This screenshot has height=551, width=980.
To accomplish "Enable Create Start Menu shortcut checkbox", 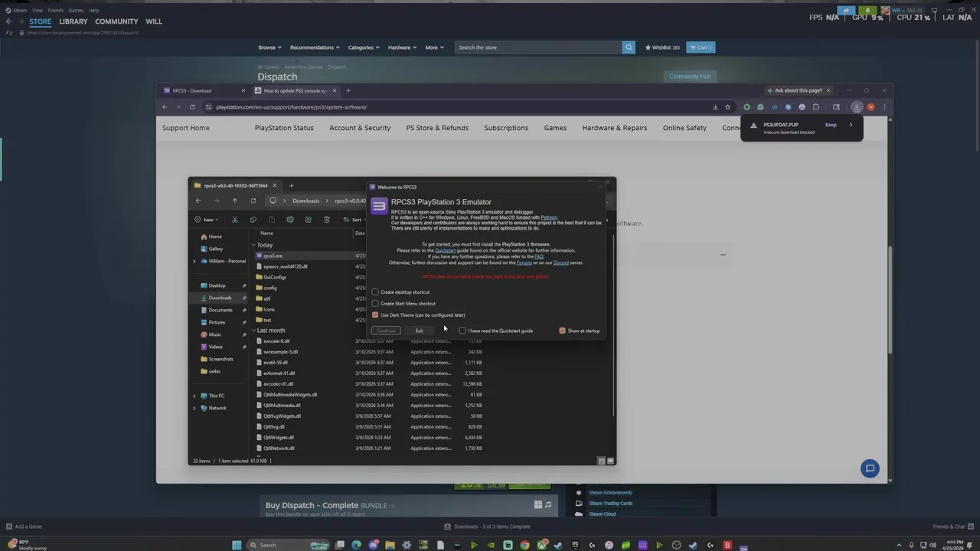I will [375, 303].
